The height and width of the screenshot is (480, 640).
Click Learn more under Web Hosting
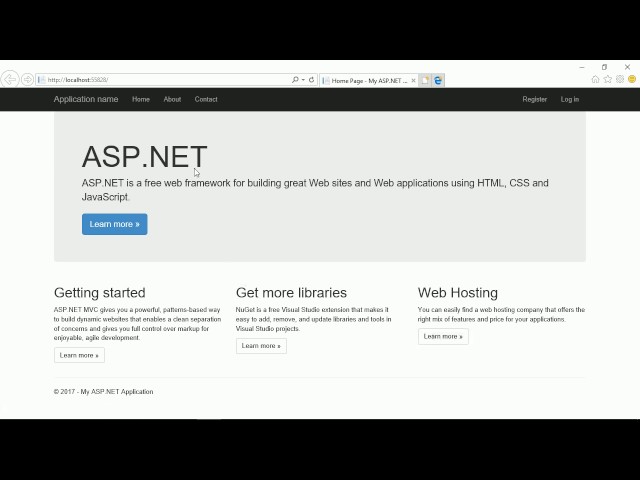pos(443,336)
